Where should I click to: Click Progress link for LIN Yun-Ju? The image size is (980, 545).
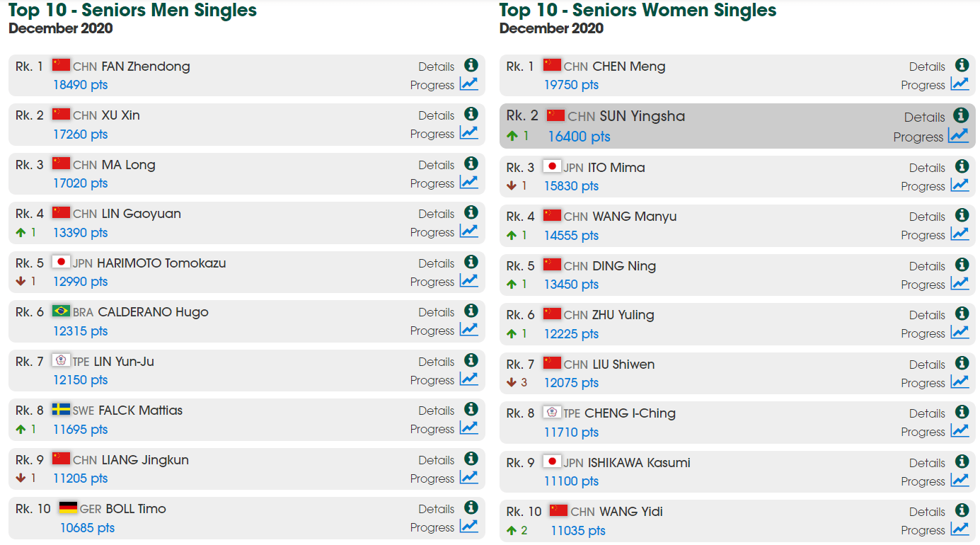point(432,380)
